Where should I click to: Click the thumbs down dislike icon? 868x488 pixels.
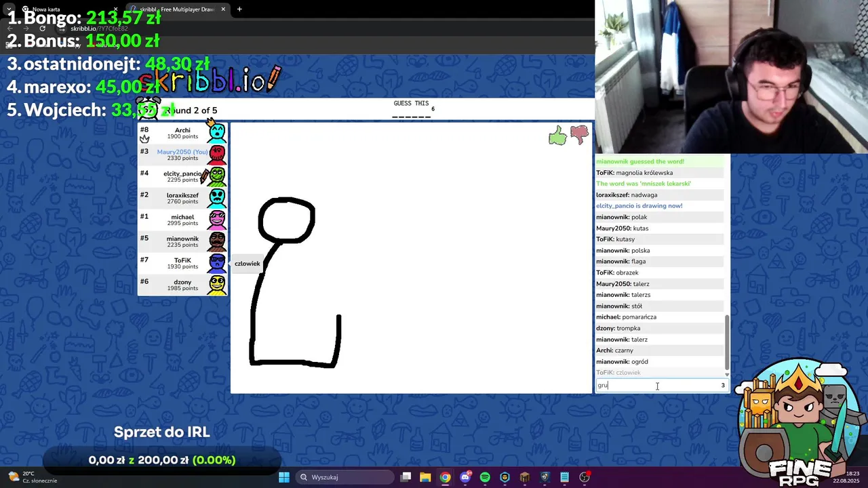[579, 136]
